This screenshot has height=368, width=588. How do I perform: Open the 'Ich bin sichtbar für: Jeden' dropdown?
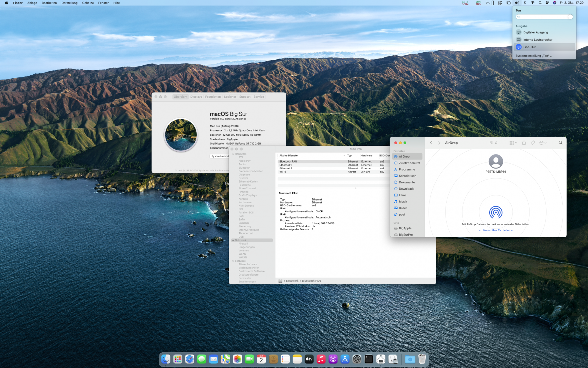[x=495, y=230]
